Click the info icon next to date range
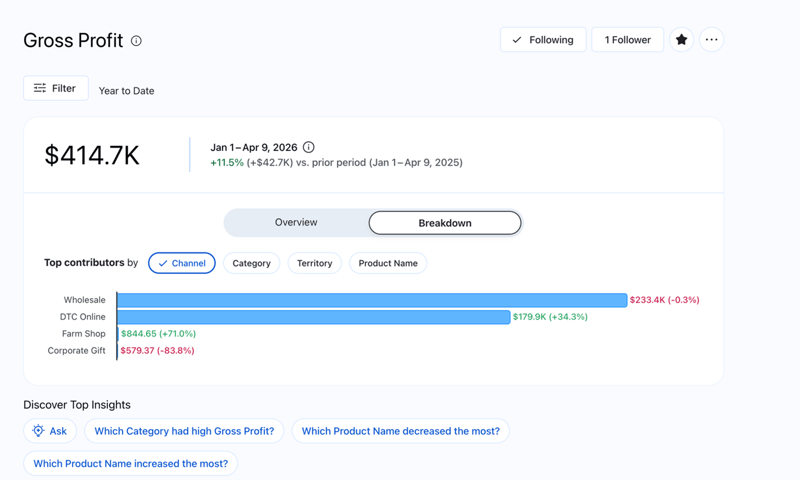This screenshot has height=480, width=800. tap(309, 147)
